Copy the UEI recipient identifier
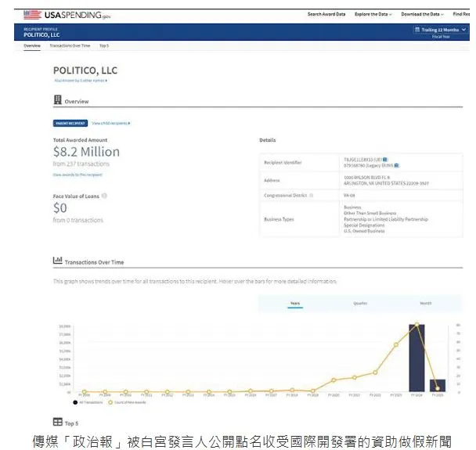Image resolution: width=476 pixels, height=450 pixels. [385, 160]
